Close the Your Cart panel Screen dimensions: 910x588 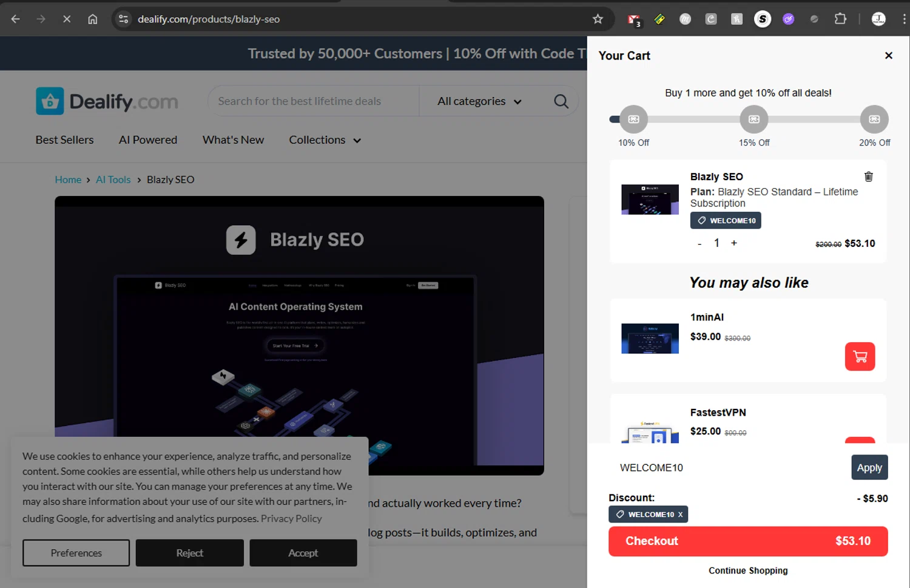pos(889,55)
